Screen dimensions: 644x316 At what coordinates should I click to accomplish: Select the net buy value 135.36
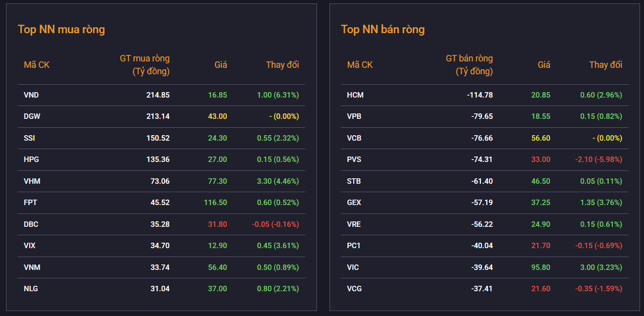158,159
